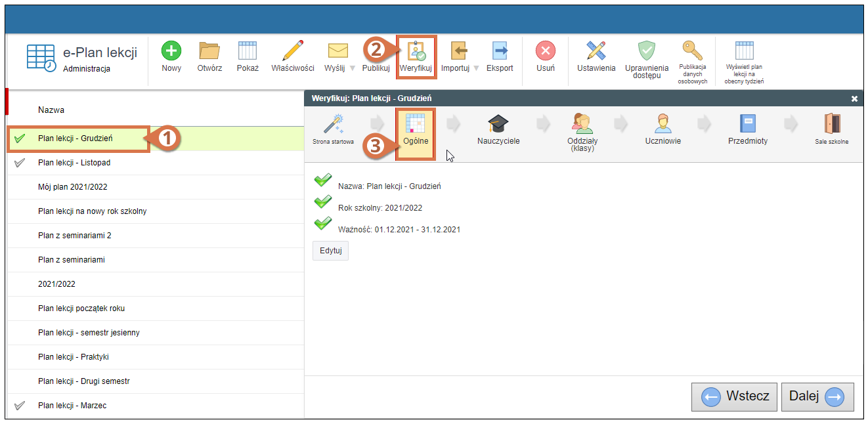Click the green Nowy plus icon

(x=171, y=51)
